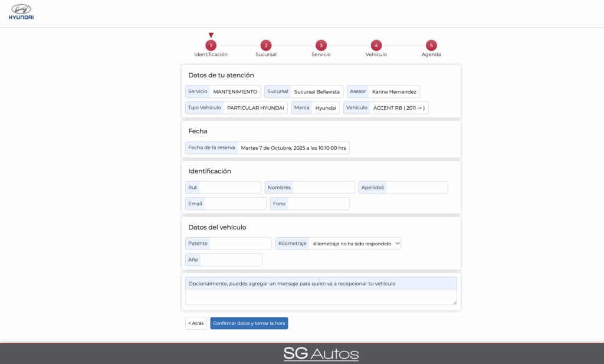Screen dimensions: 604x364
Task: Expand the Kilometraje dropdown
Action: 356,243
